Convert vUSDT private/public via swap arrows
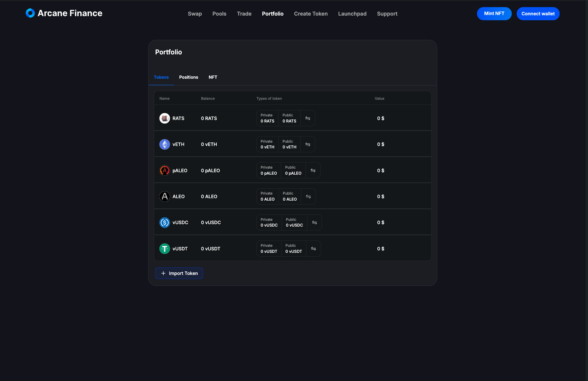This screenshot has height=381, width=588. 313,249
